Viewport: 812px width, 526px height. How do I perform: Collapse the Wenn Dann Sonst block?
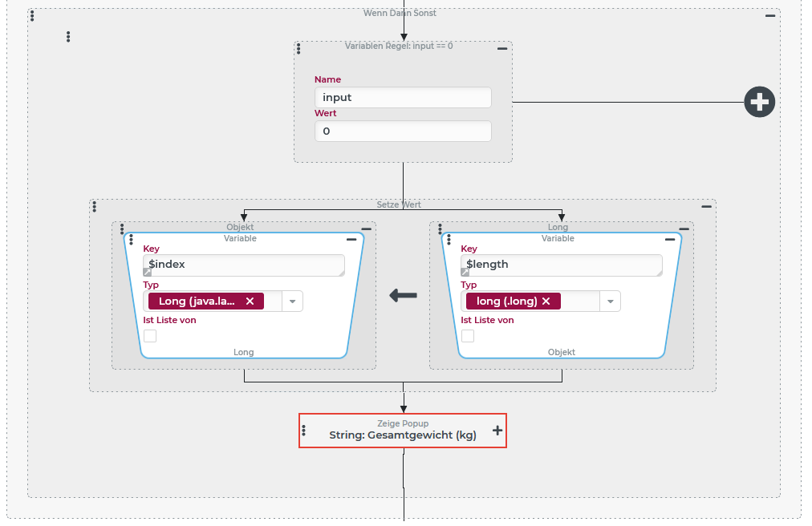click(x=770, y=16)
